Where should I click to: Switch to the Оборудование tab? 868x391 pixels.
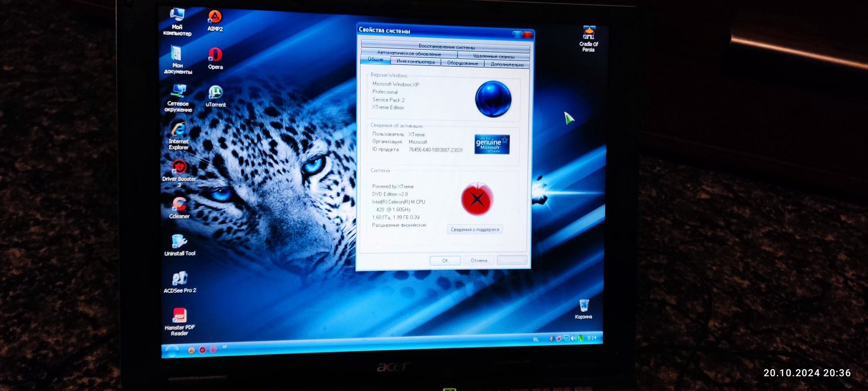point(463,63)
